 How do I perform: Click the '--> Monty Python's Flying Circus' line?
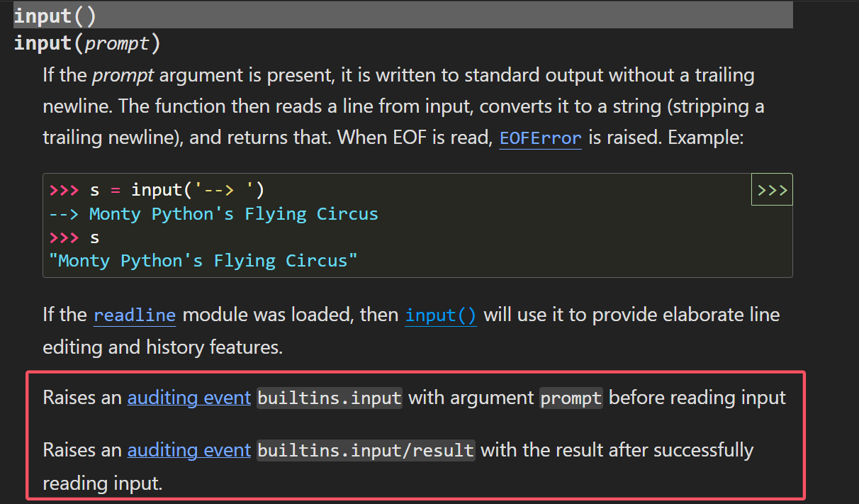pos(214,214)
